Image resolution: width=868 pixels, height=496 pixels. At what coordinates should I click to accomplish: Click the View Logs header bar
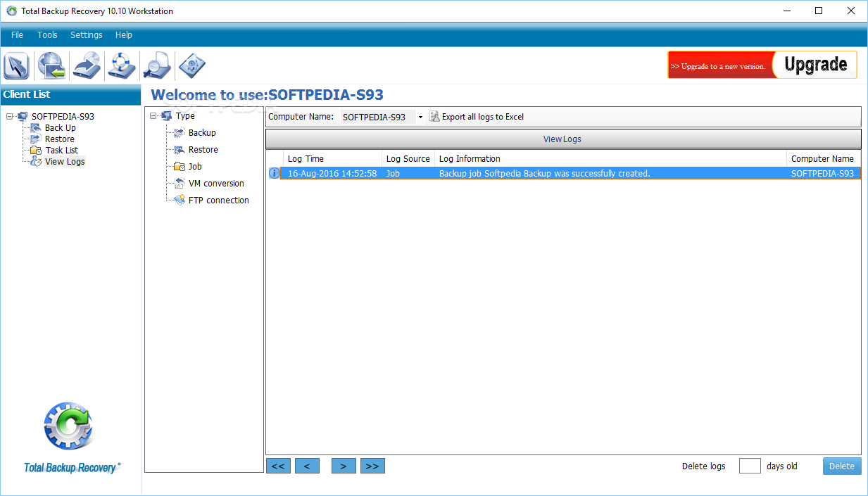(x=563, y=139)
